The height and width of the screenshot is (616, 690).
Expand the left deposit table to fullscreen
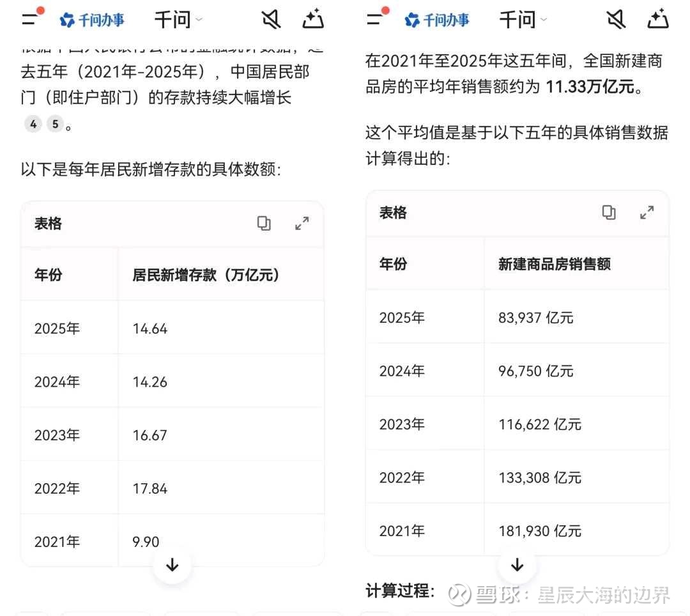click(302, 223)
